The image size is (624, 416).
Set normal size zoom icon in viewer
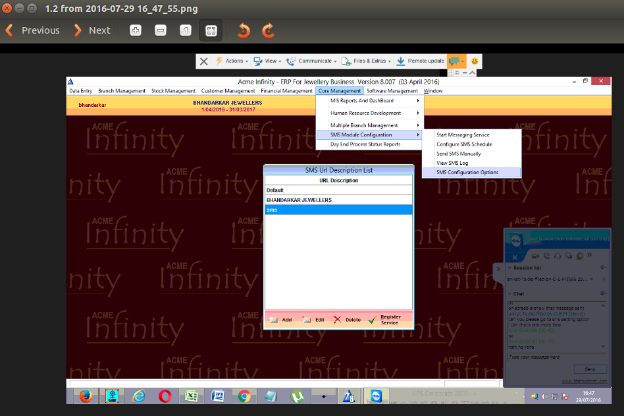[185, 30]
